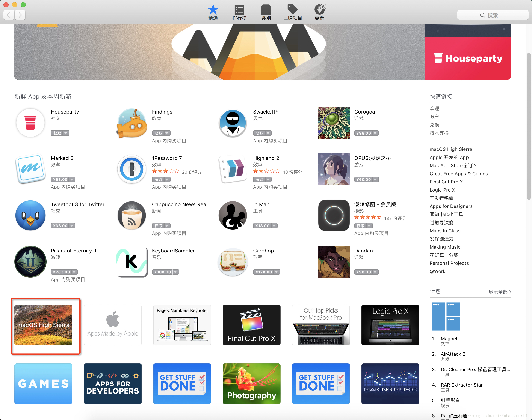Open the Cardhop sandwich icon

pyautogui.click(x=233, y=262)
